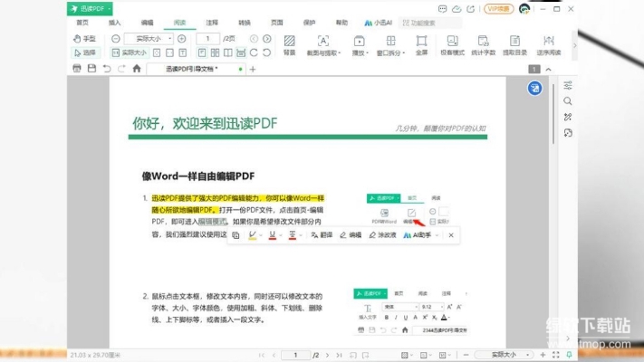Click the home icon beside document tab
Screen dimensions: 644x362
(x=137, y=69)
